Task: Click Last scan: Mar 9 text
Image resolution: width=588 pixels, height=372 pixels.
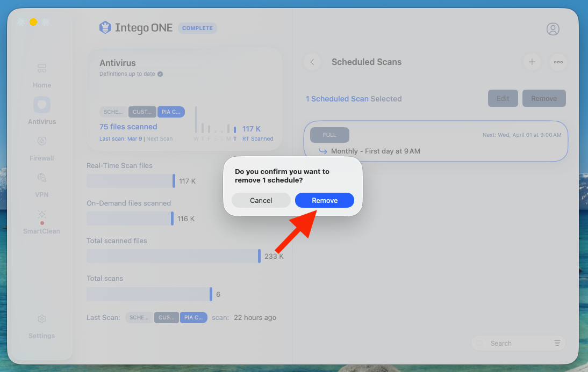Action: (121, 139)
